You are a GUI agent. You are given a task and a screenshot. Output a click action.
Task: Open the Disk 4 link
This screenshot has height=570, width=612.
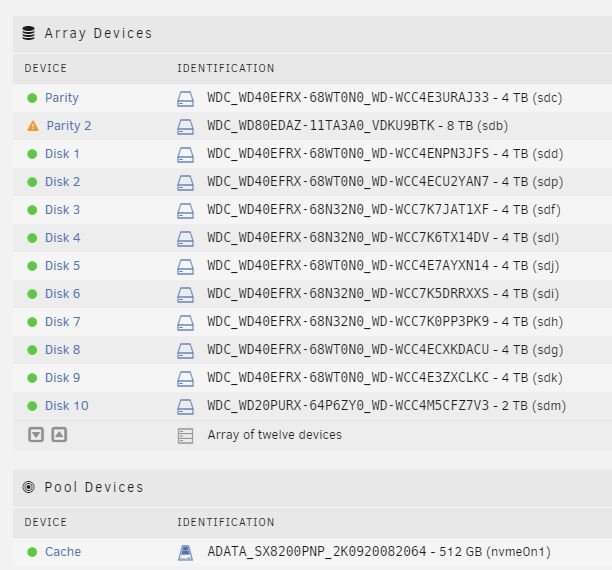tap(62, 238)
